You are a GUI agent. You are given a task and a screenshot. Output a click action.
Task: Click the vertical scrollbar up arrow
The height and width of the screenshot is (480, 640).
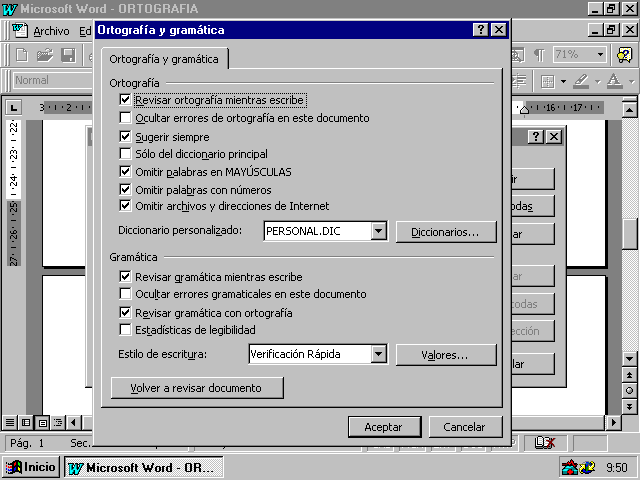point(629,109)
